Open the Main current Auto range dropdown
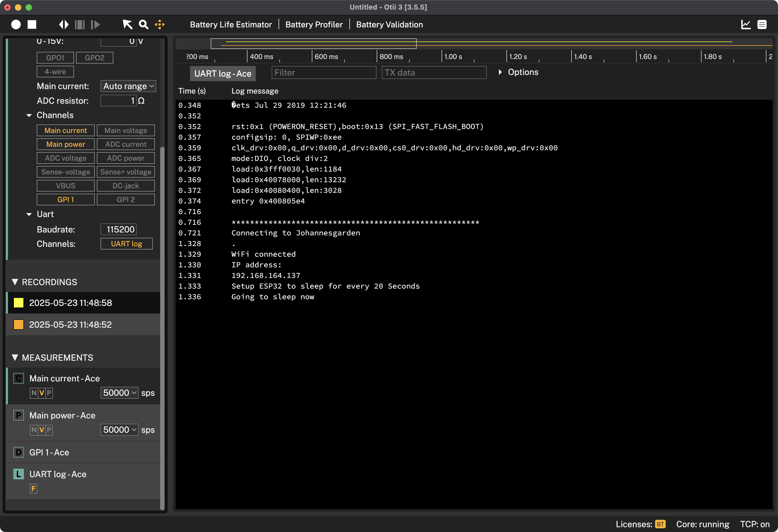Screen dimensions: 778x532 click(128, 86)
